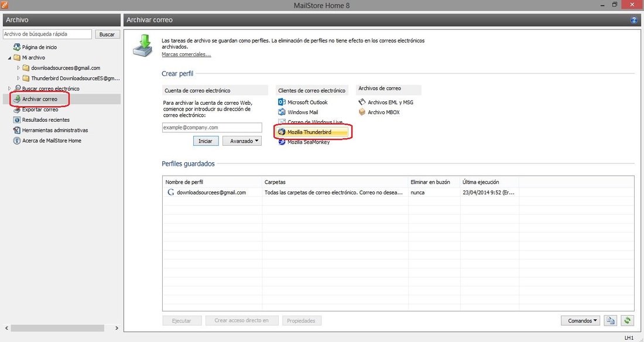
Task: Collapse the Mi archivo tree node
Action: tap(9, 58)
